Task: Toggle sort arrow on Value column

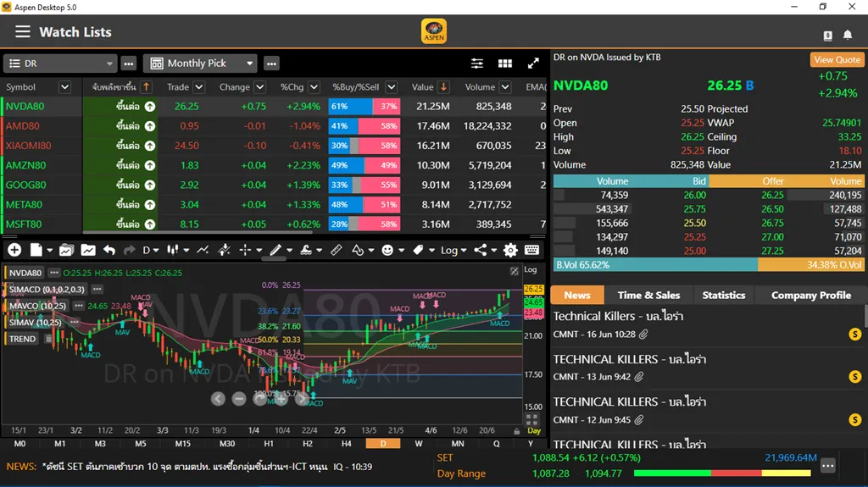Action: (x=443, y=87)
